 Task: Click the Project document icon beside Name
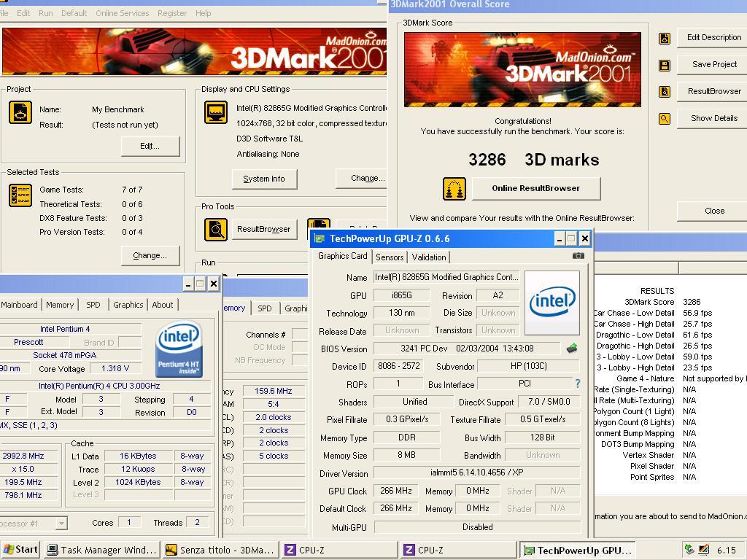click(x=20, y=113)
